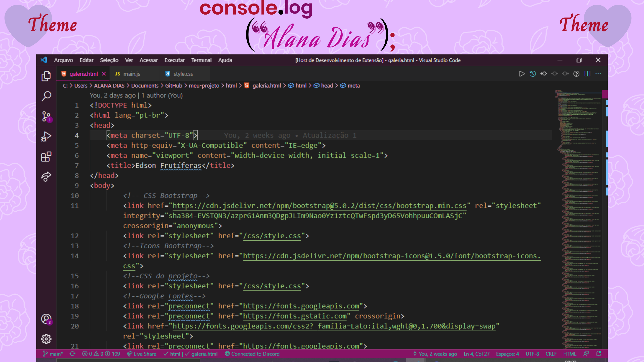Open the Arquivo menu
This screenshot has height=362, width=644.
(x=63, y=60)
